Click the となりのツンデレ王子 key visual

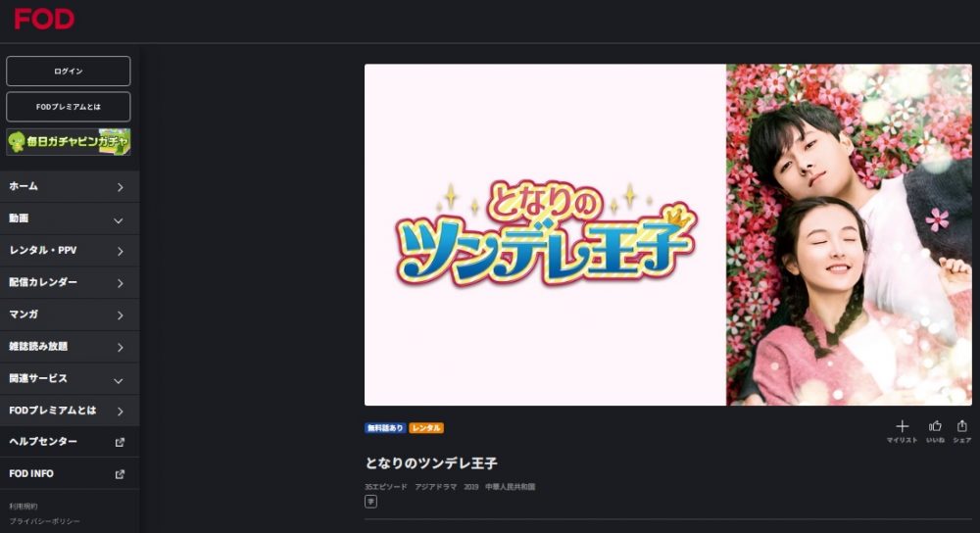[667, 234]
